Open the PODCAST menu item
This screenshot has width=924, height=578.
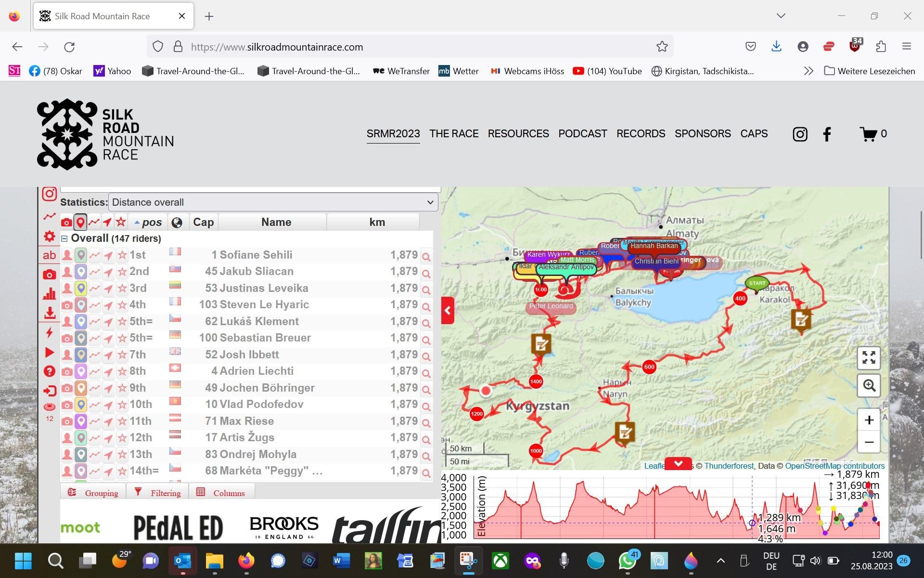(582, 134)
